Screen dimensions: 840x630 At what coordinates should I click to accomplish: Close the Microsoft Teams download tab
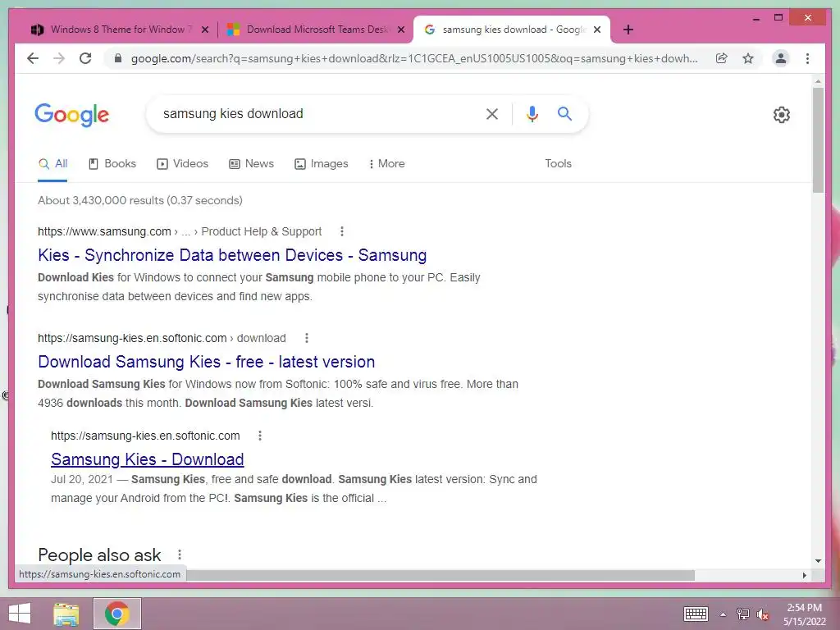[x=400, y=30]
